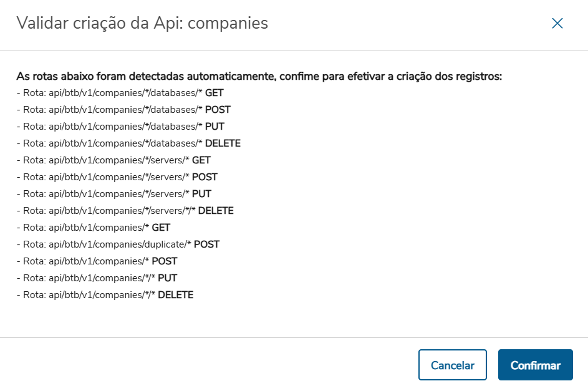Select the companies/* POST route line
The height and width of the screenshot is (391, 588).
pos(97,261)
